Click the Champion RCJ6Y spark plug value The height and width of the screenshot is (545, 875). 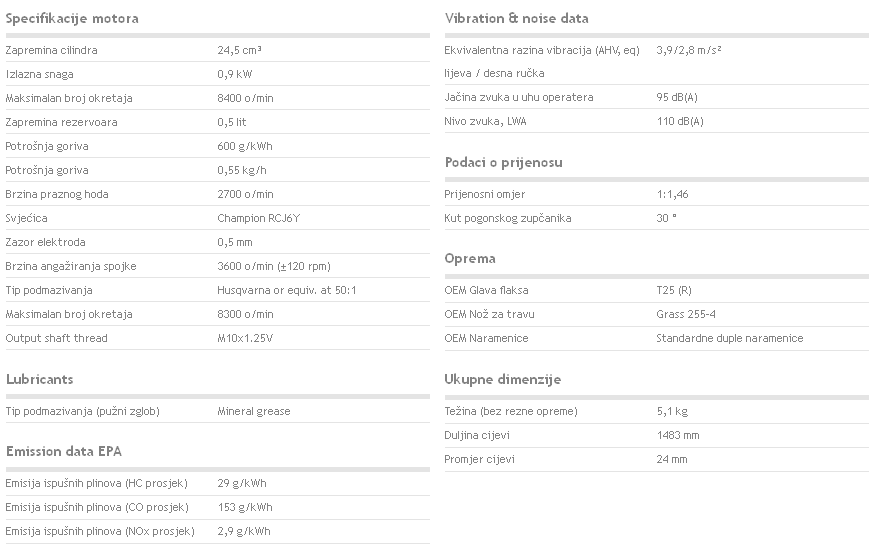pyautogui.click(x=258, y=218)
